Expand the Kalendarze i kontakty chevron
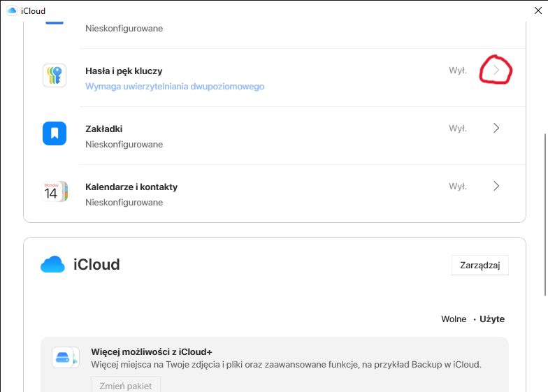The width and height of the screenshot is (548, 392). pyautogui.click(x=496, y=186)
